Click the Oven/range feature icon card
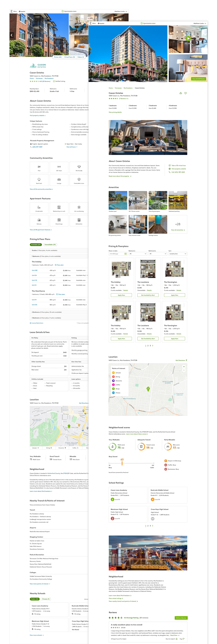Image resolution: width=217 pixels, height=644 pixels. (59, 221)
